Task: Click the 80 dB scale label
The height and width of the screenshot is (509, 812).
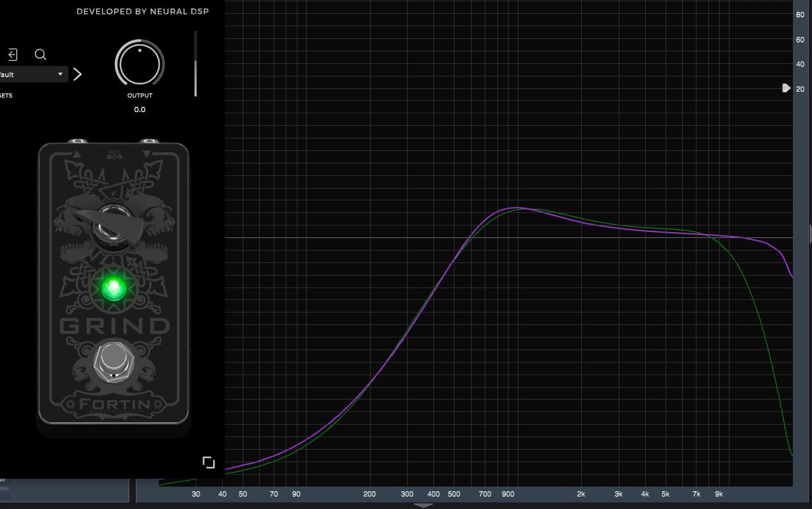Action: coord(800,15)
